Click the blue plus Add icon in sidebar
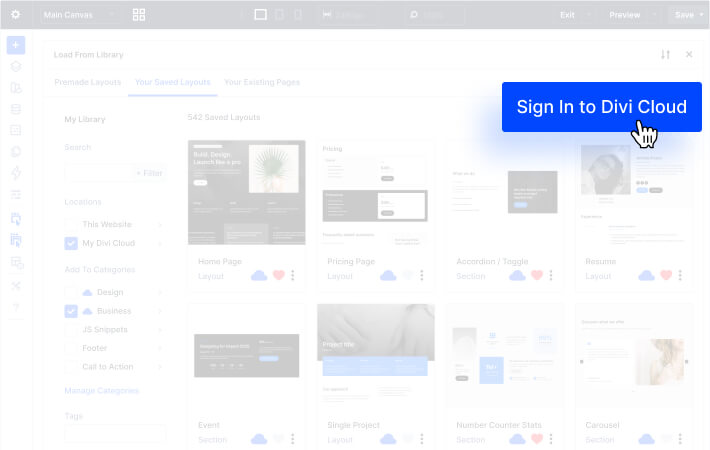 click(x=16, y=45)
